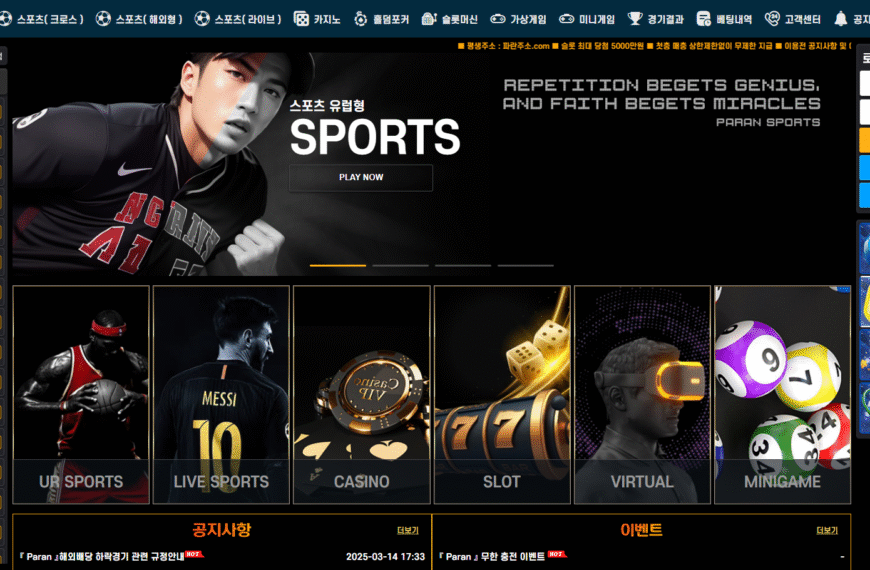Open the CASINO game tile

click(362, 395)
